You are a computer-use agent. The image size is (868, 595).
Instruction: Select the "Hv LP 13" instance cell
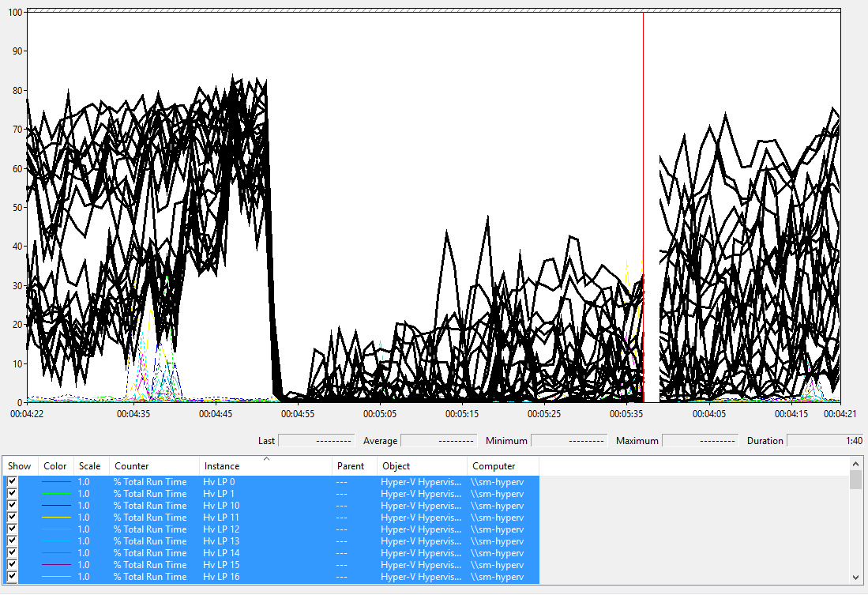tap(221, 541)
